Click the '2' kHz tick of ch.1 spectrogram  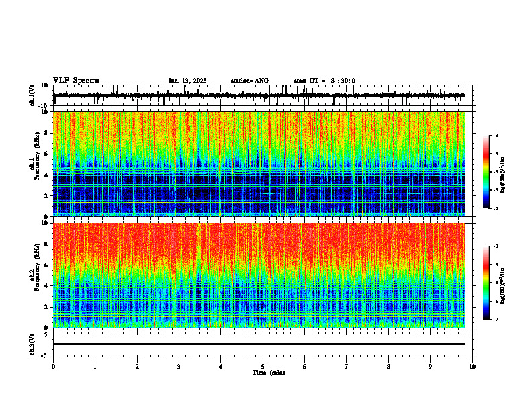coord(46,195)
